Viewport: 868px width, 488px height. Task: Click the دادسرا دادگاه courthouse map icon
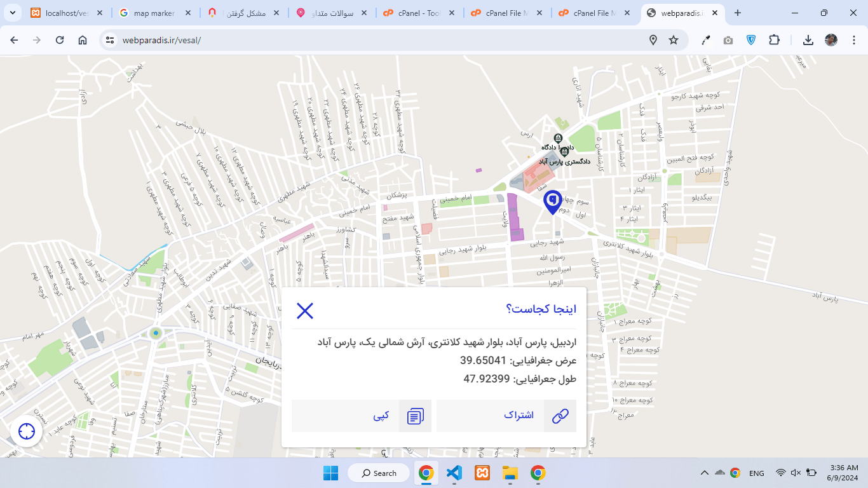coord(558,138)
